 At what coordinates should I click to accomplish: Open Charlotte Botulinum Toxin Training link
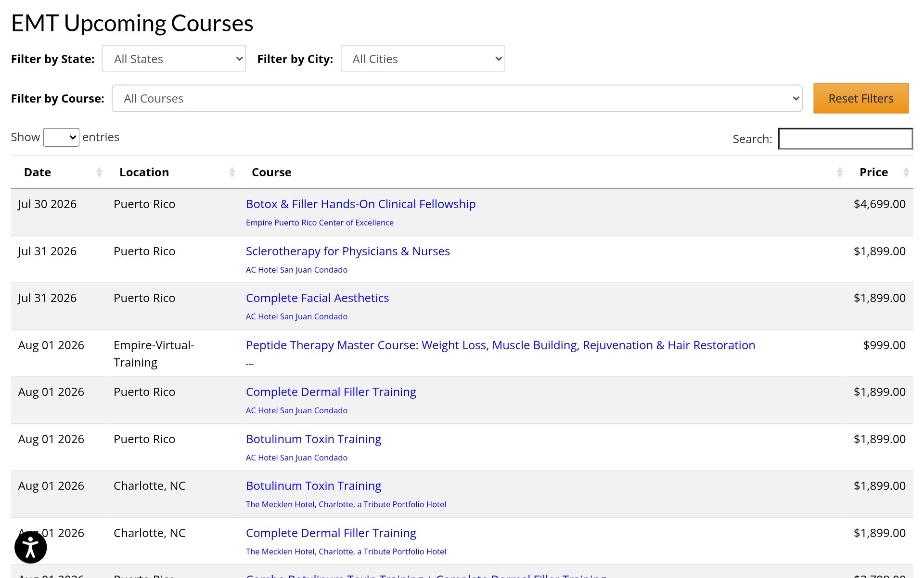[x=313, y=486]
